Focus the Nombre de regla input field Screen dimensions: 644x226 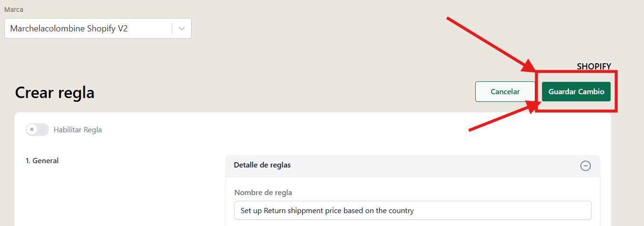coord(413,210)
